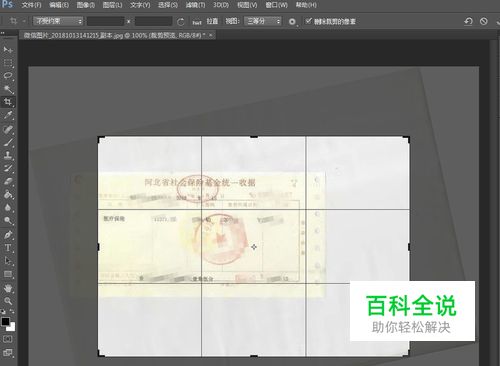This screenshot has width=500, height=366.
Task: Cancel the current crop operation
Action: [x=484, y=22]
